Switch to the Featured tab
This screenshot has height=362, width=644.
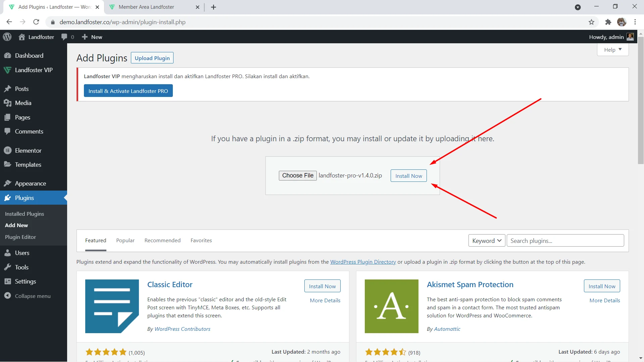pos(96,241)
